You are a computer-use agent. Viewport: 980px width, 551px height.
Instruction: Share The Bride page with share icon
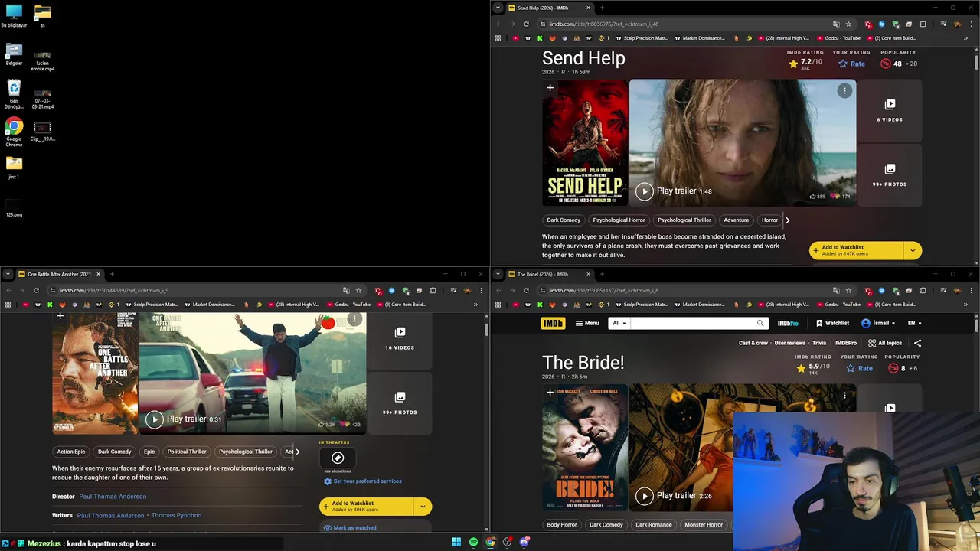(x=918, y=343)
